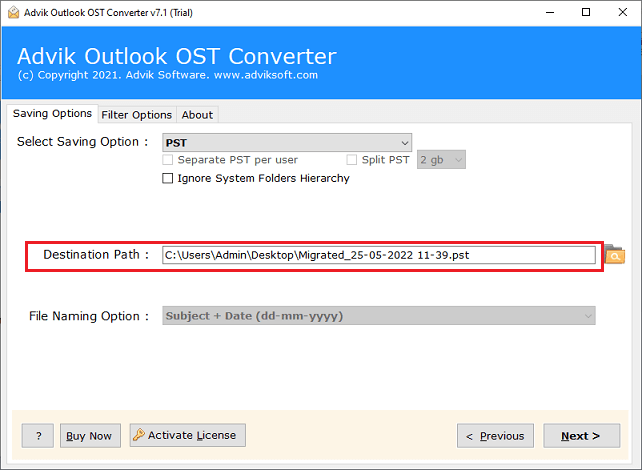Browse for destination folder using folder icon
Image resolution: width=642 pixels, height=470 pixels.
coord(614,255)
